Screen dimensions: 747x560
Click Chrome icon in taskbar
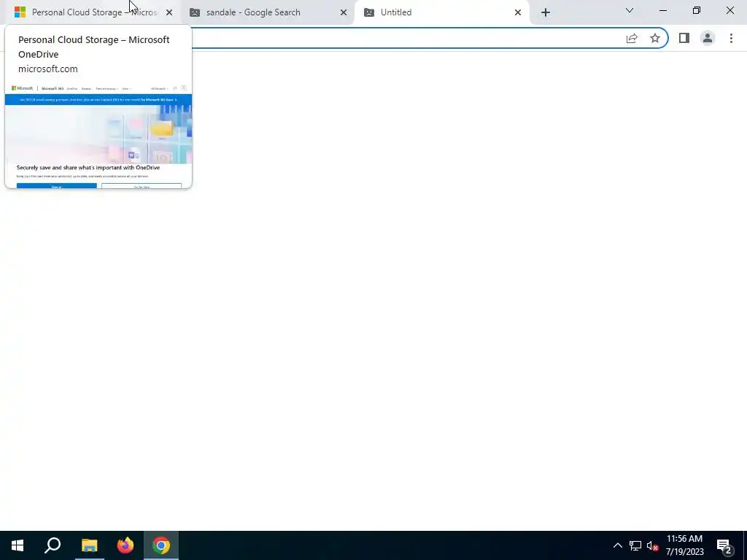click(161, 545)
